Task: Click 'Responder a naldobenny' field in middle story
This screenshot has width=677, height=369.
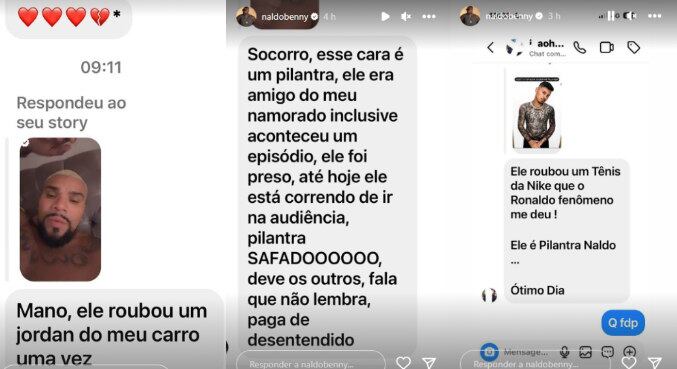Action: tap(311, 362)
